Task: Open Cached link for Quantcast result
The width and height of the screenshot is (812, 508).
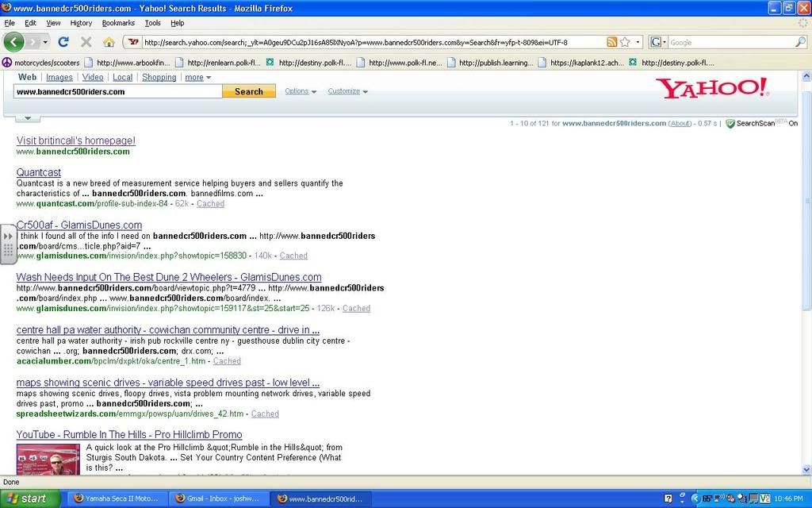Action: (210, 204)
